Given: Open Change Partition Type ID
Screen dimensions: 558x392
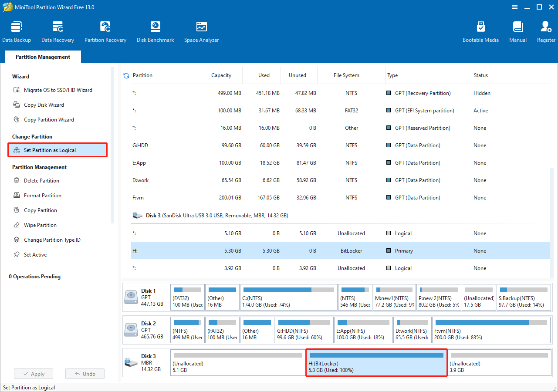Looking at the screenshot, I should click(x=53, y=240).
